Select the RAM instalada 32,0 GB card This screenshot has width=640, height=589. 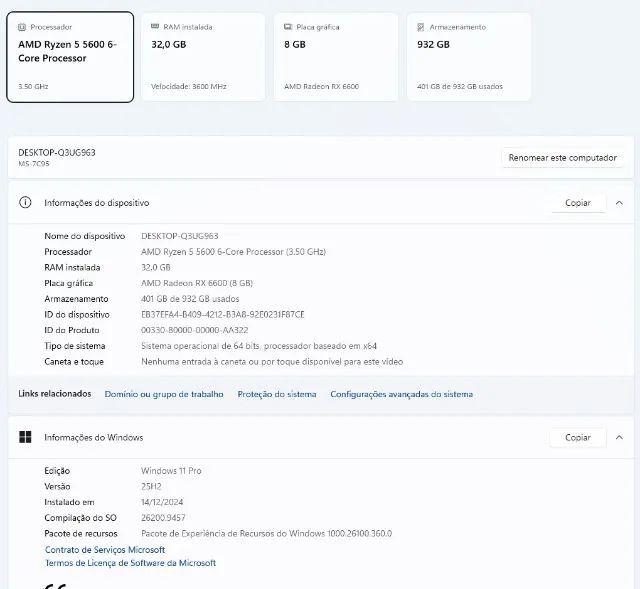[203, 57]
